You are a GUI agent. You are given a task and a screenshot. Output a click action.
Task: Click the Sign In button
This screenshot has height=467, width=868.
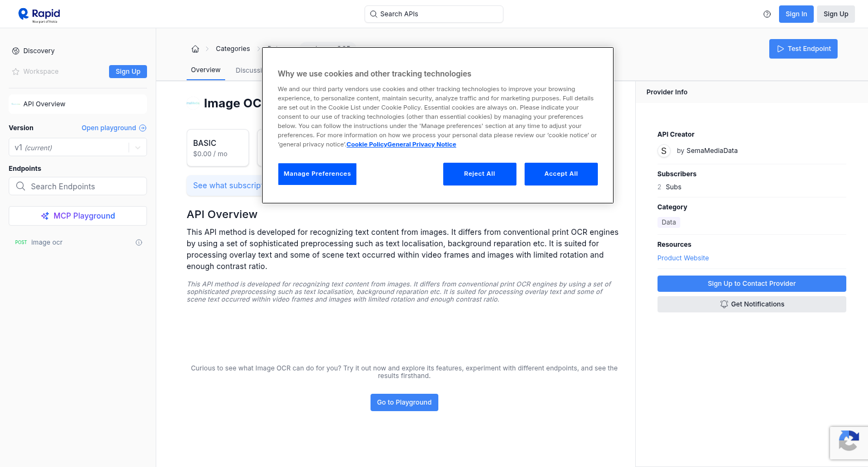click(796, 14)
